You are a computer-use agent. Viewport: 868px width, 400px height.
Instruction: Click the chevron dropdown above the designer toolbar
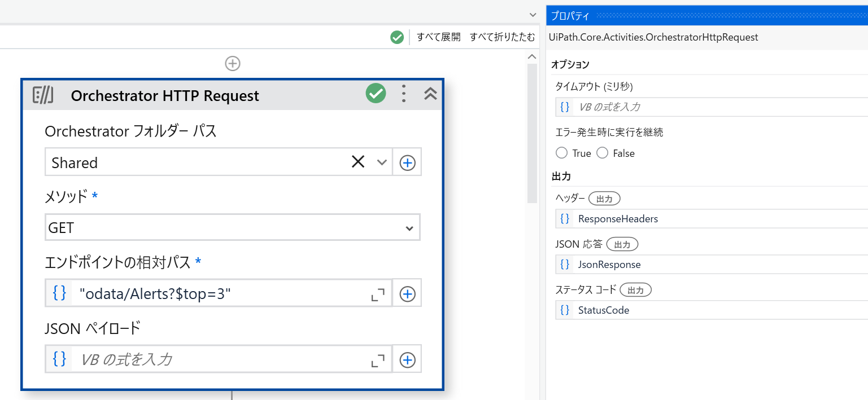[532, 15]
